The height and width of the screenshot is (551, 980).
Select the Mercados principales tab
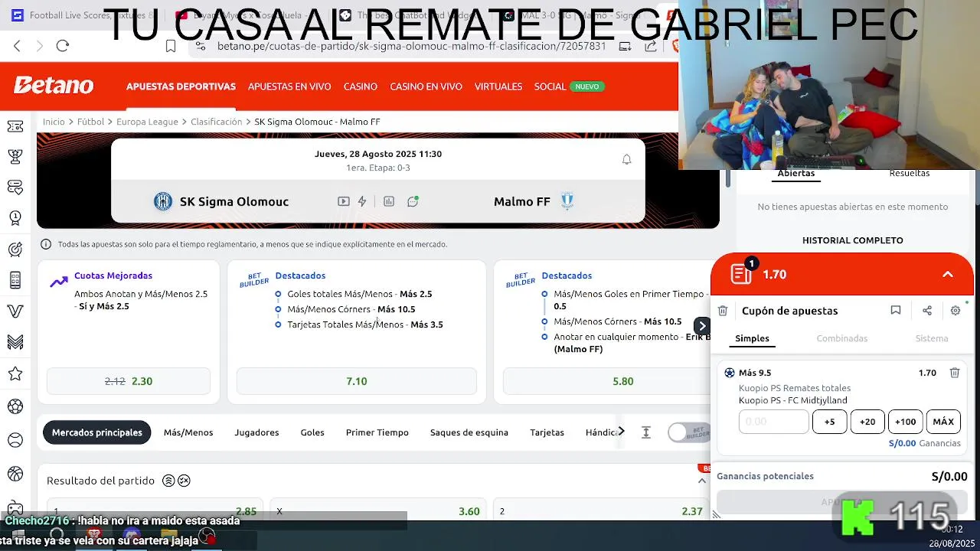coord(97,432)
